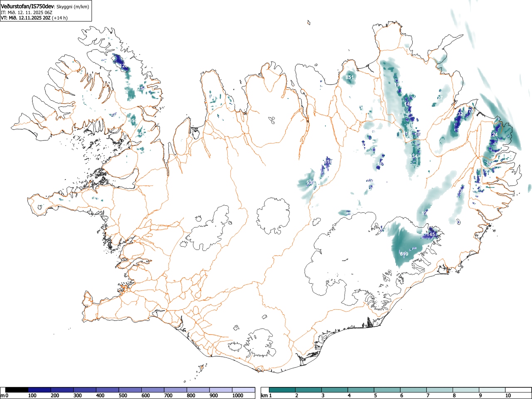Click the white swatch beyond 10 km

click(x=518, y=390)
